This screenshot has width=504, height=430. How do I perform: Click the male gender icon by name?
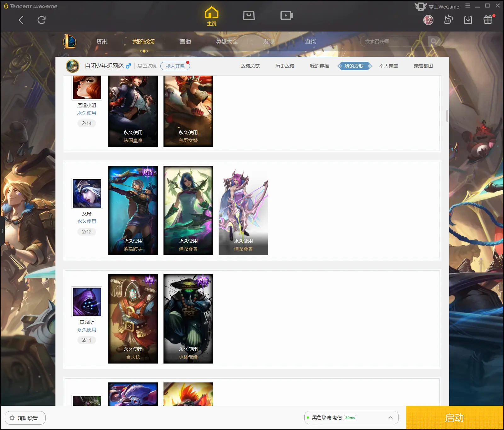[x=128, y=66]
